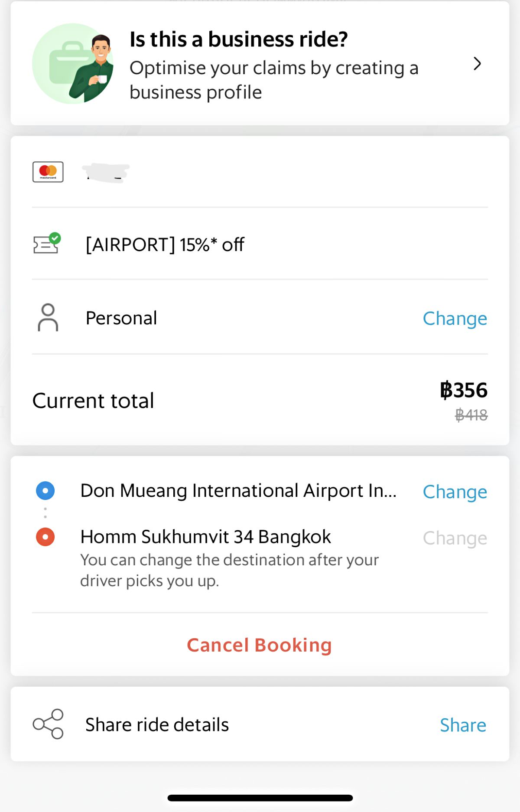Tap the greyed-out destination Change link
The image size is (520, 812).
click(455, 538)
